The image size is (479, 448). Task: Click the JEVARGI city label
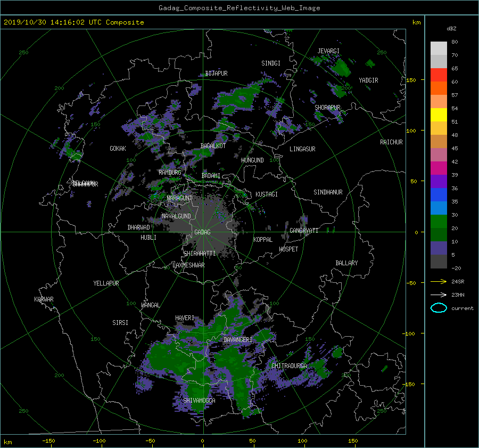328,51
